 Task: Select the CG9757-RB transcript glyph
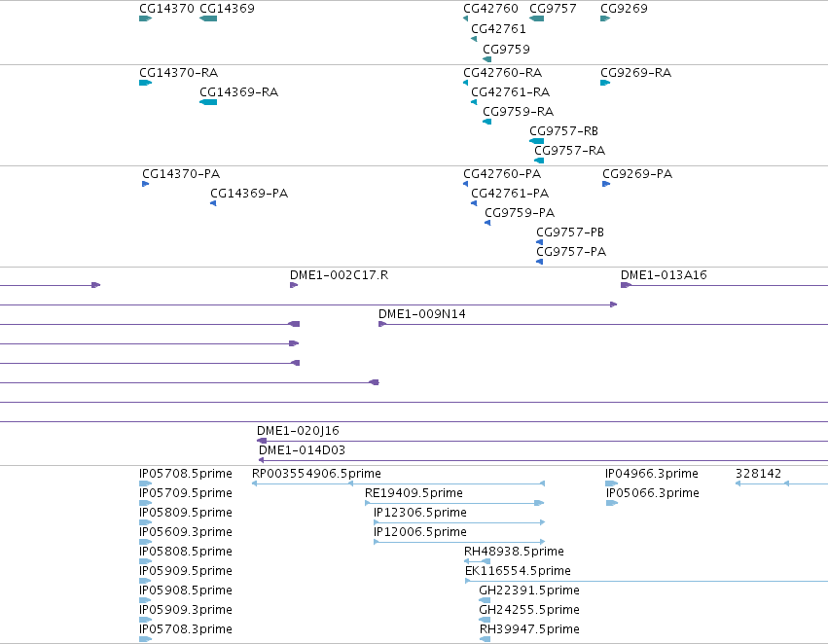[536, 141]
